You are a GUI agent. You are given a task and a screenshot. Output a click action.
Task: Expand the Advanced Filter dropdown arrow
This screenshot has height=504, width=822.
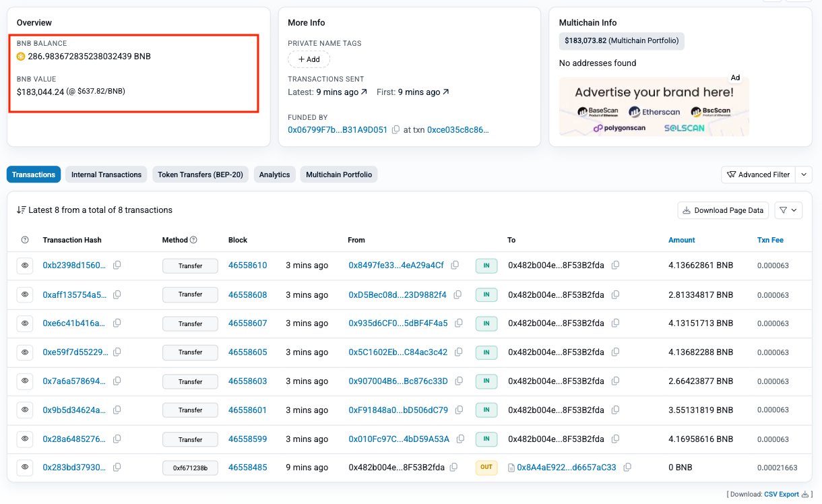pos(804,175)
